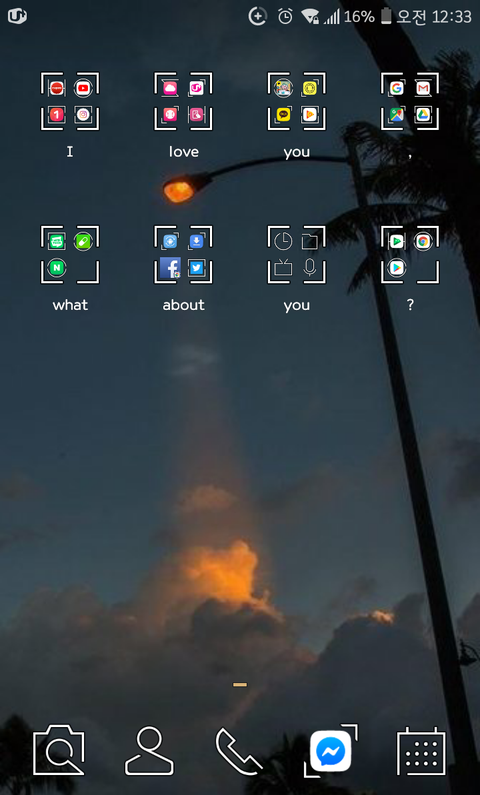Open Google Play Store icon
This screenshot has width=480, height=795.
(x=396, y=268)
